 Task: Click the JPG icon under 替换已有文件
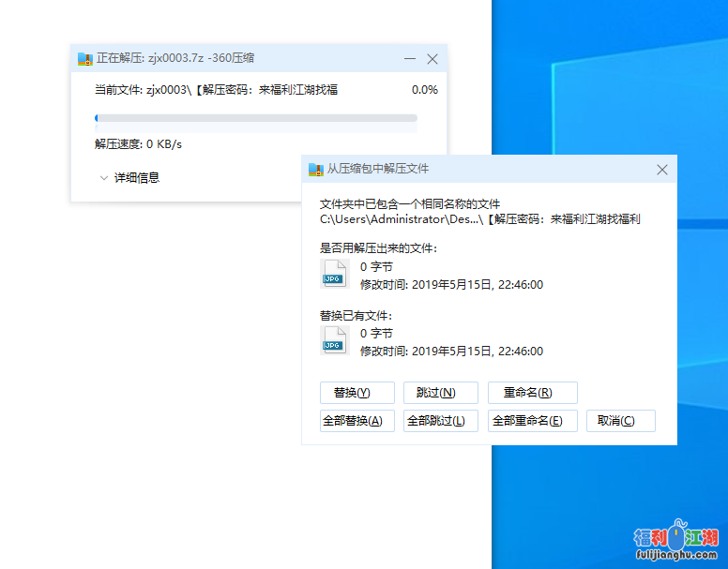coord(334,340)
